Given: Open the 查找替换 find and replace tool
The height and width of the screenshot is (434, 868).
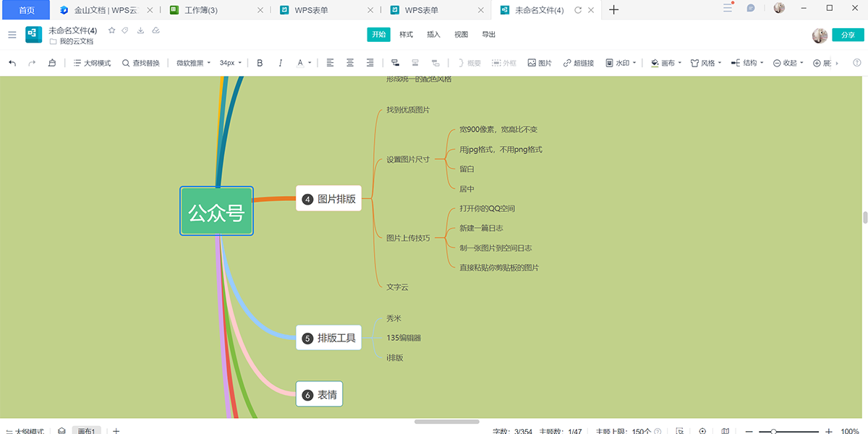Looking at the screenshot, I should coord(140,63).
